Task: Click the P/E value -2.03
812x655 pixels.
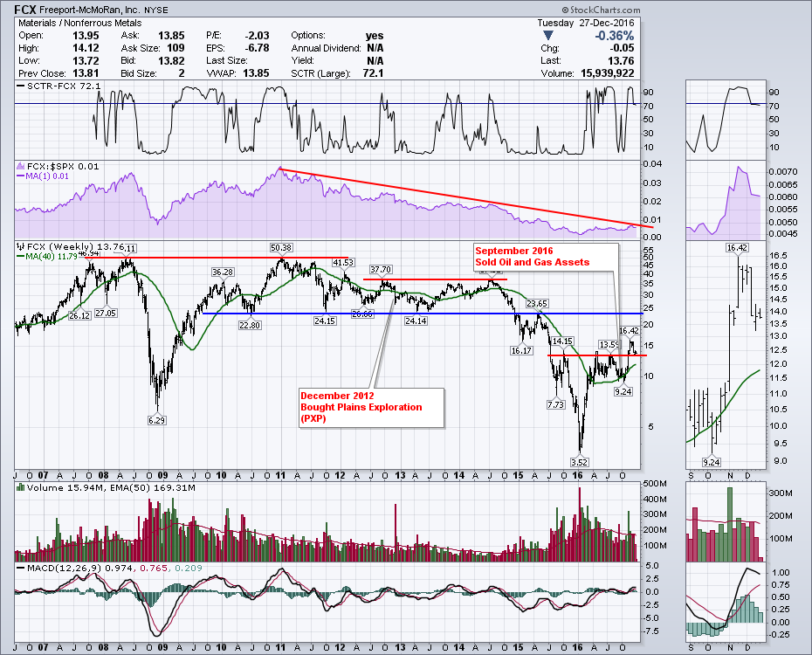Action: click(257, 36)
